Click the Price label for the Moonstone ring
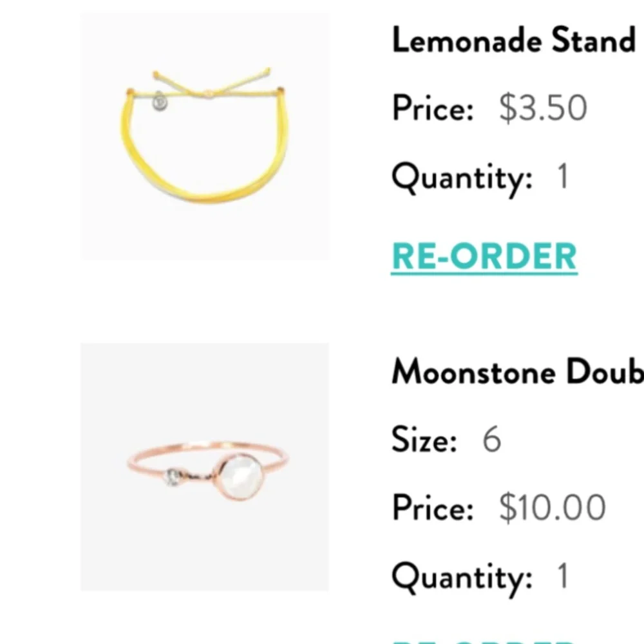Image resolution: width=644 pixels, height=644 pixels. [433, 509]
